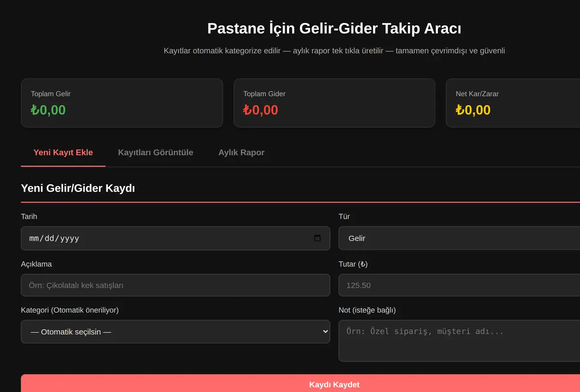Viewport: 580px width, 392px height.
Task: Click the green ₺0,00 Toplam Gelir value
Action: click(x=48, y=110)
